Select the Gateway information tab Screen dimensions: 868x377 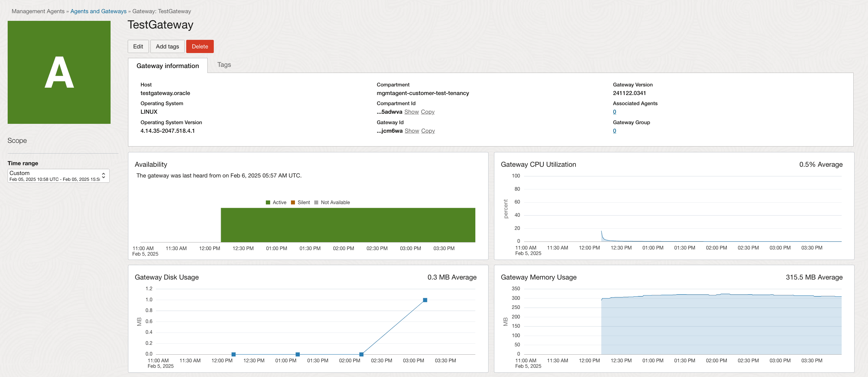[x=168, y=66]
